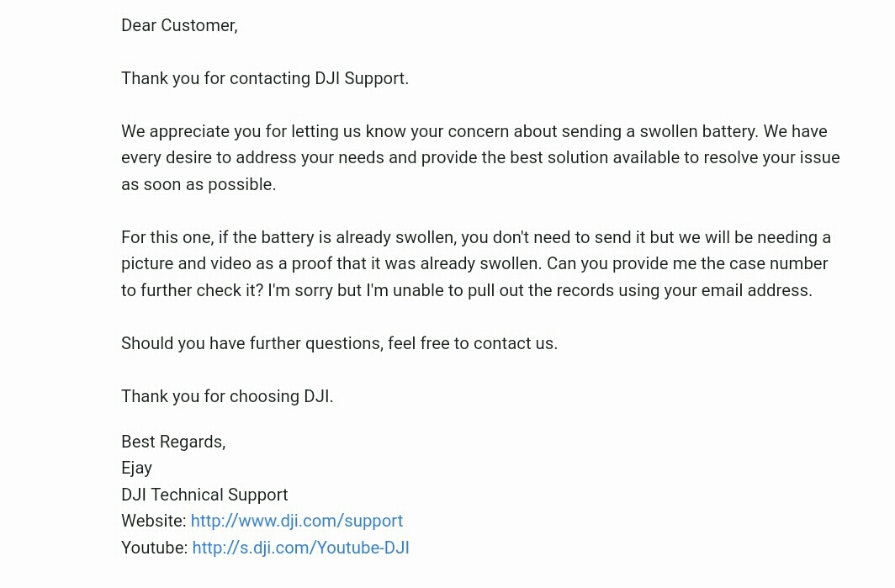
Task: Click the words "resolve your issue"
Action: pyautogui.click(x=771, y=157)
